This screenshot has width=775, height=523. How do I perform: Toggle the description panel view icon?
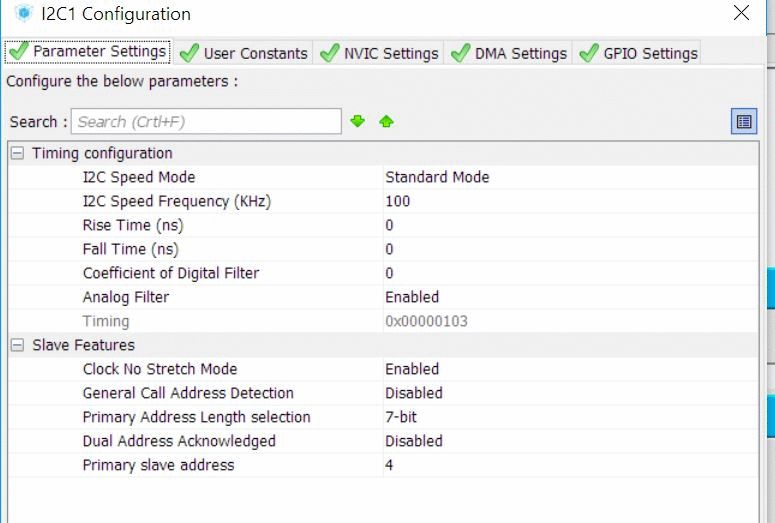[744, 122]
